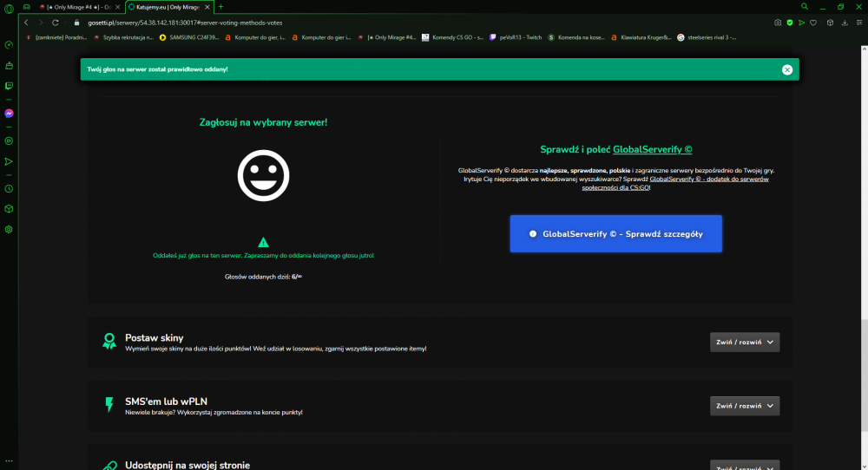868x470 pixels.
Task: Open GX Cleaner broom icon in sidebar
Action: pos(9,66)
